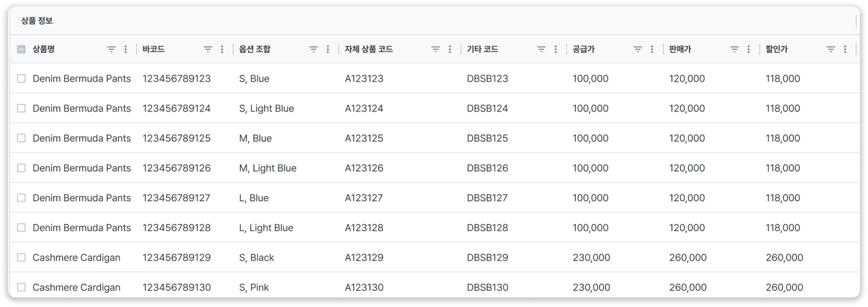The height and width of the screenshot is (307, 868).
Task: Select supply price in DBSB129 row
Action: pos(591,257)
